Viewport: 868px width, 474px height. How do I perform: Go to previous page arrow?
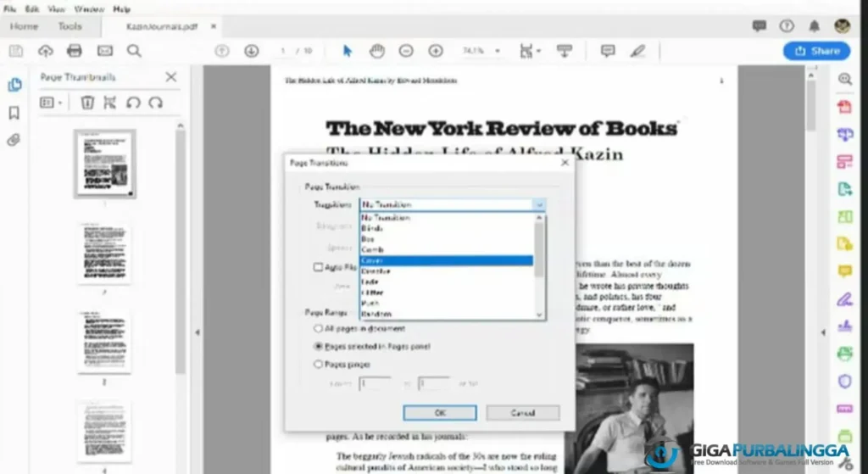[222, 51]
